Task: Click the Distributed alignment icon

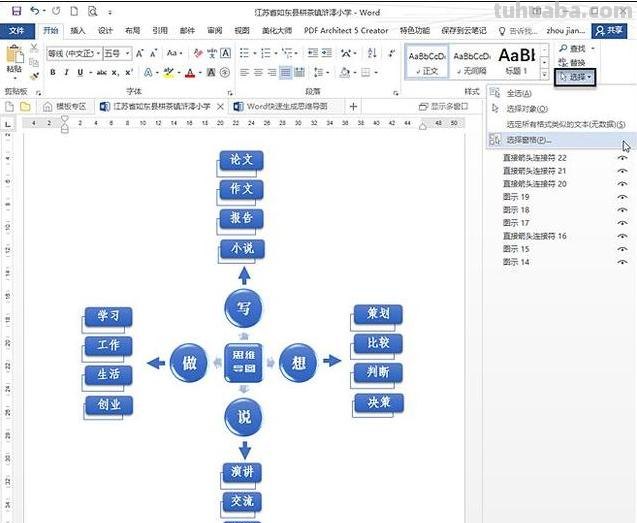Action: click(x=299, y=73)
